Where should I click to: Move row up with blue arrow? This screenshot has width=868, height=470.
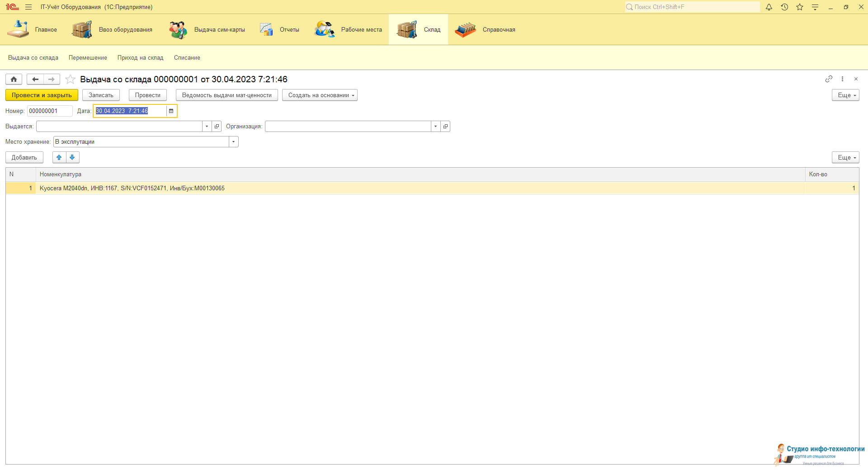59,157
